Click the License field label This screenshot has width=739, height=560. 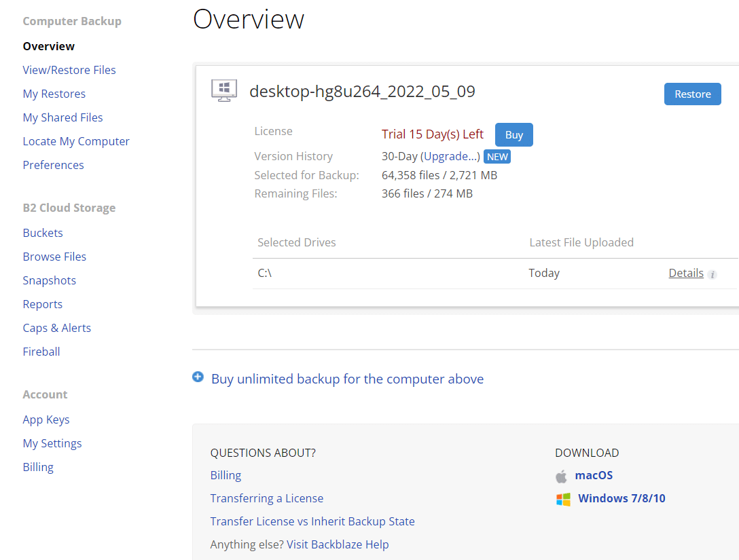pos(273,131)
